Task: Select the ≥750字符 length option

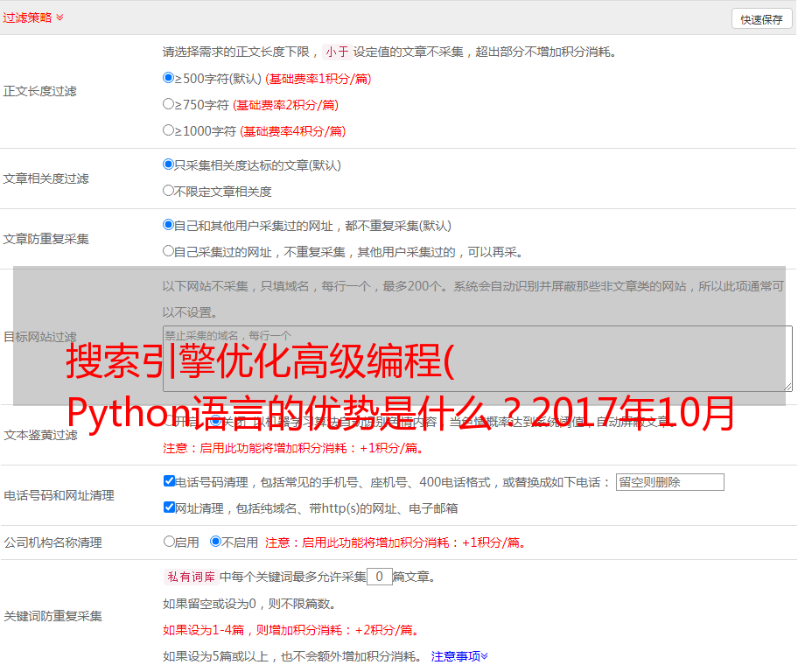Action: 169,104
